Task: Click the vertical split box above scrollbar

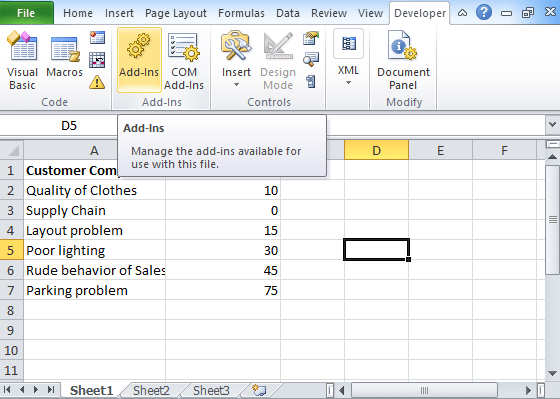Action: 552,144
